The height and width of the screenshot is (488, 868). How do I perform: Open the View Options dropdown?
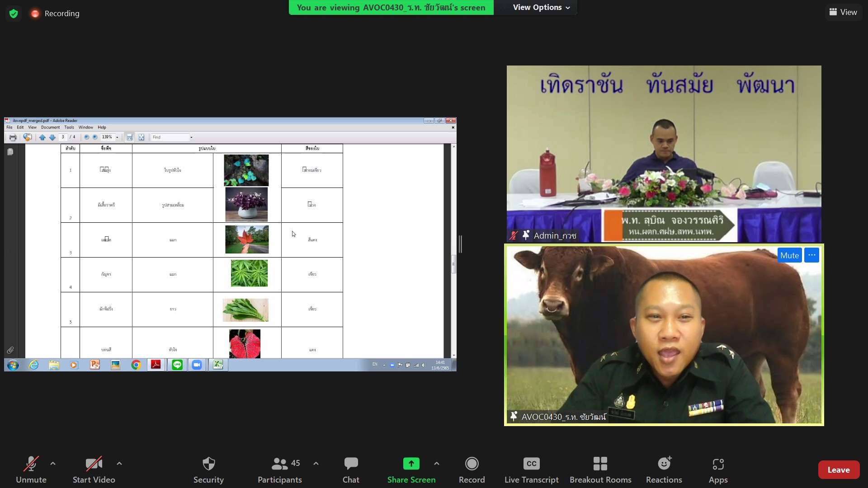[541, 7]
